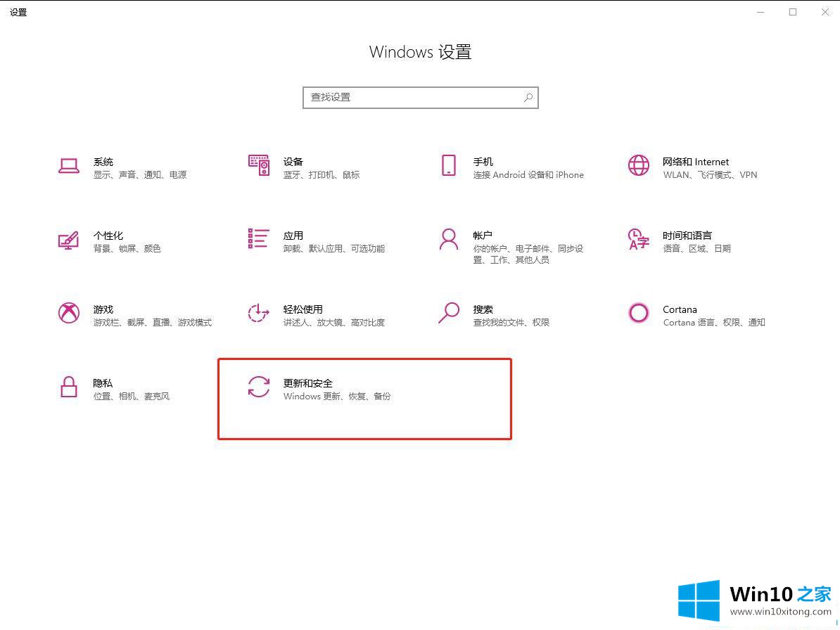Image resolution: width=840 pixels, height=630 pixels.
Task: Click the text Windows 更新、恢复、备份
Action: click(337, 396)
